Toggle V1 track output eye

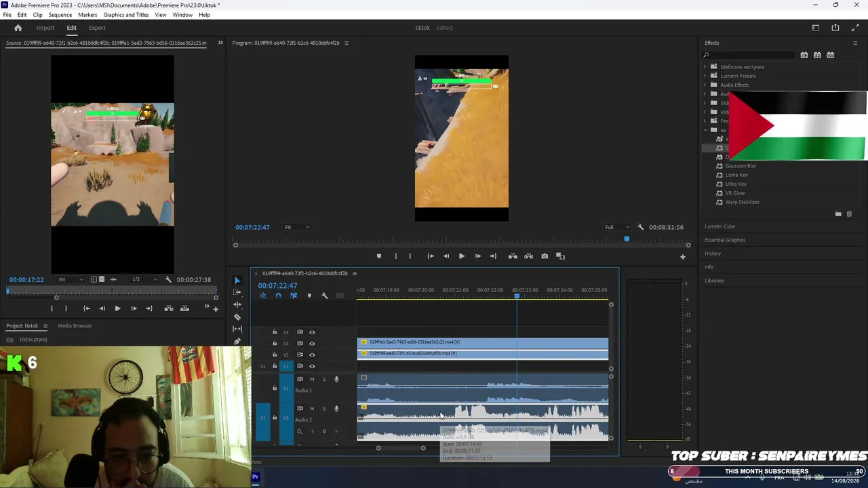312,366
